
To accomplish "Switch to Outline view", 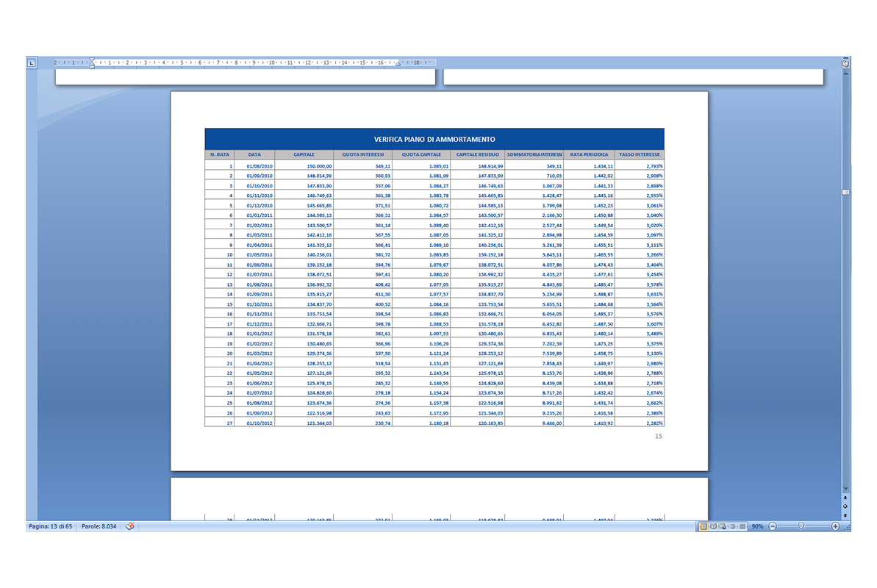I will pyautogui.click(x=733, y=526).
